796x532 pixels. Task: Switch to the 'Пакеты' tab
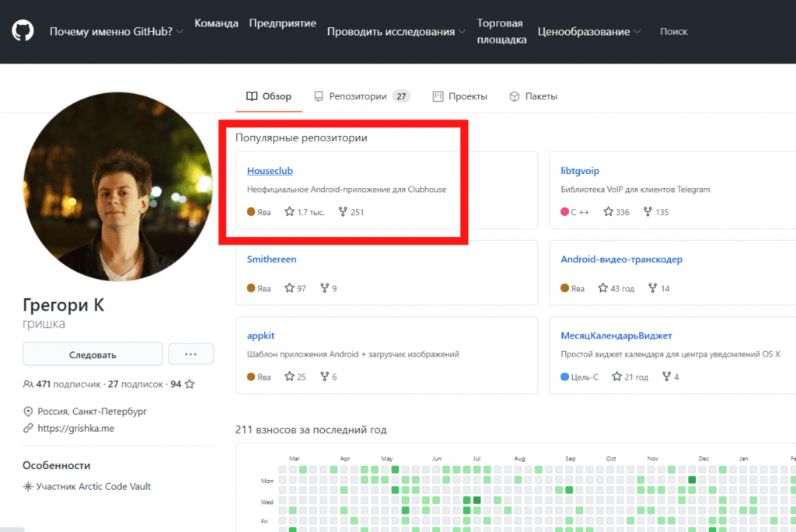click(533, 96)
